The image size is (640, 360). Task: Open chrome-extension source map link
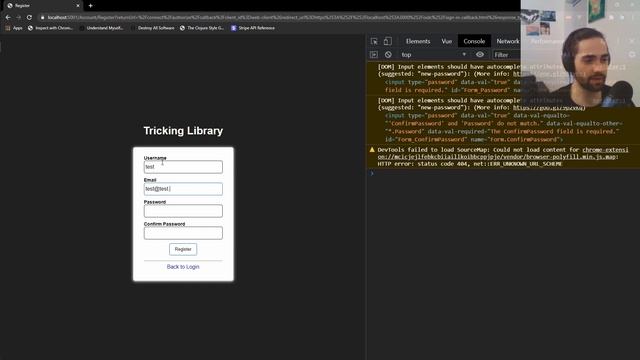click(503, 153)
